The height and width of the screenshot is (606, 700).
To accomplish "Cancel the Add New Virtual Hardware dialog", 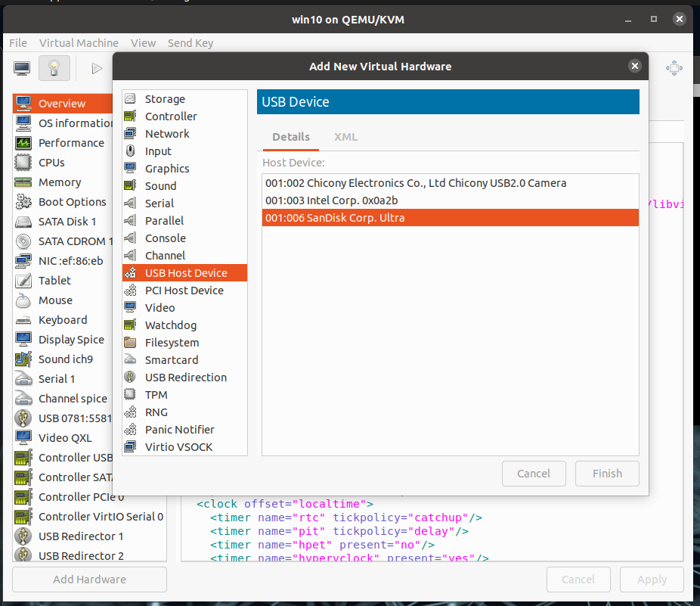I will tap(533, 474).
